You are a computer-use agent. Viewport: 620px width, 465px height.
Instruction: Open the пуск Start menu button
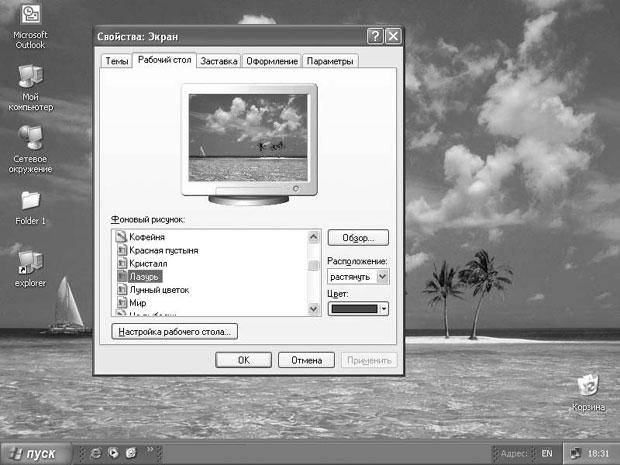point(37,453)
